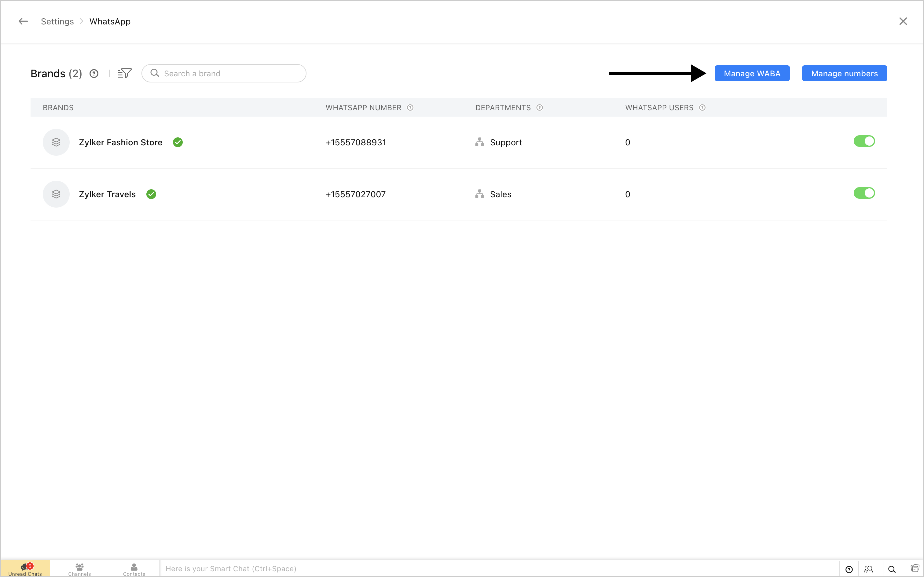The width and height of the screenshot is (924, 577).
Task: Click Departments column info icon
Action: [540, 107]
